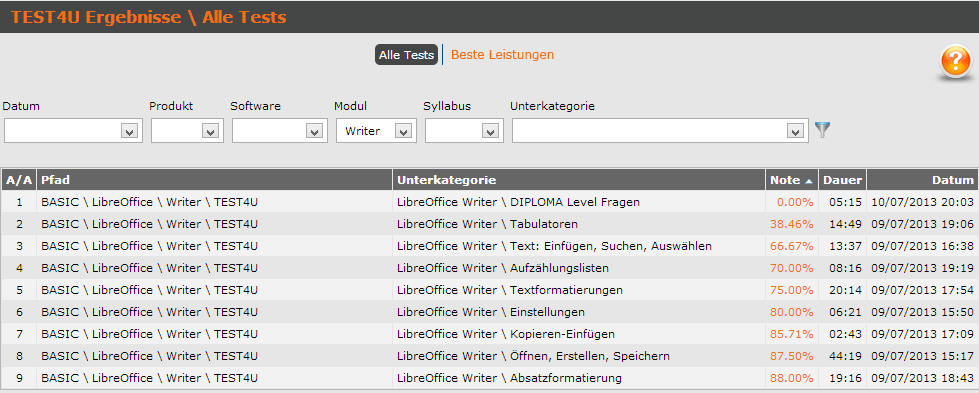Click the date 10/07/2013 20:03

tap(922, 202)
